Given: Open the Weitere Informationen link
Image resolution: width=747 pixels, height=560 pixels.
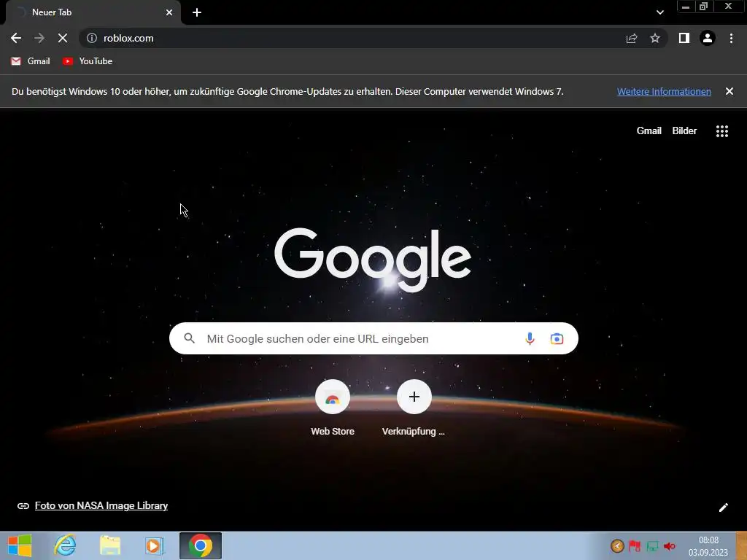Looking at the screenshot, I should (664, 91).
